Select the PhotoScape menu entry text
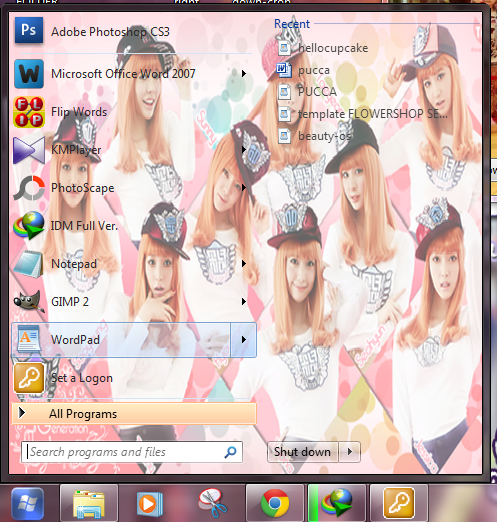 [x=83, y=188]
